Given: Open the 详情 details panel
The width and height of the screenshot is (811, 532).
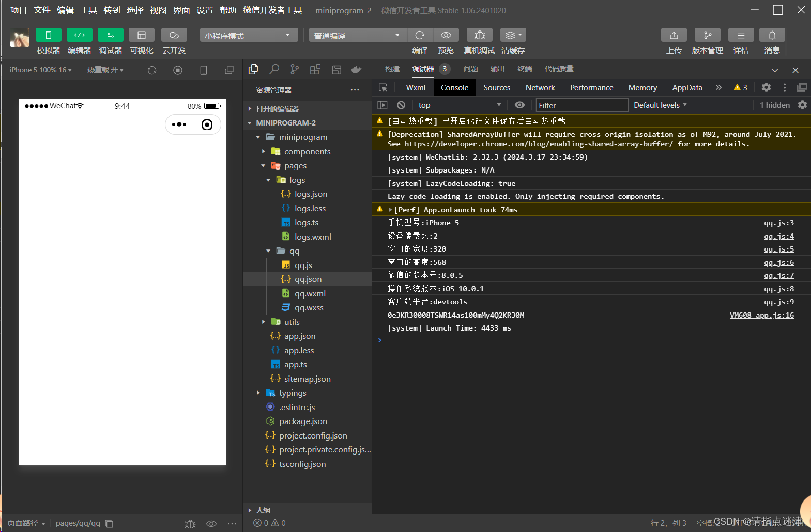Looking at the screenshot, I should click(x=741, y=35).
